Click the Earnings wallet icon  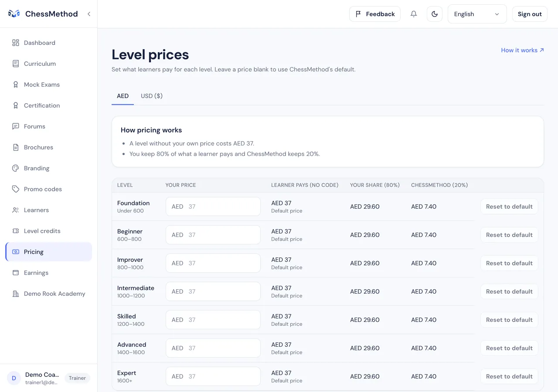tap(16, 273)
